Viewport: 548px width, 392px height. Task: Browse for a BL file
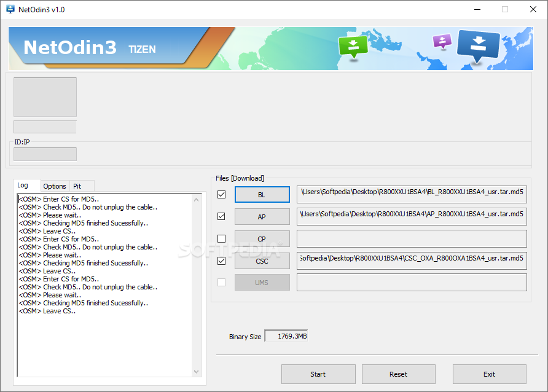(262, 195)
